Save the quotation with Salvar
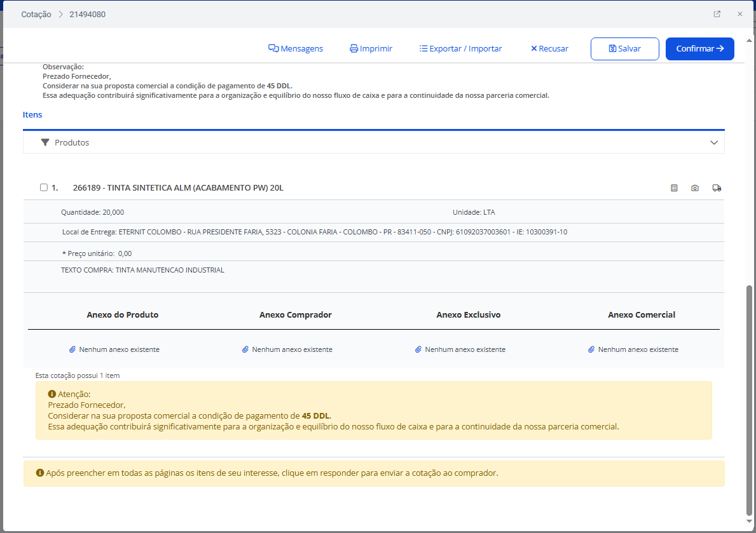Screen dimensions: 756x533 (624, 49)
